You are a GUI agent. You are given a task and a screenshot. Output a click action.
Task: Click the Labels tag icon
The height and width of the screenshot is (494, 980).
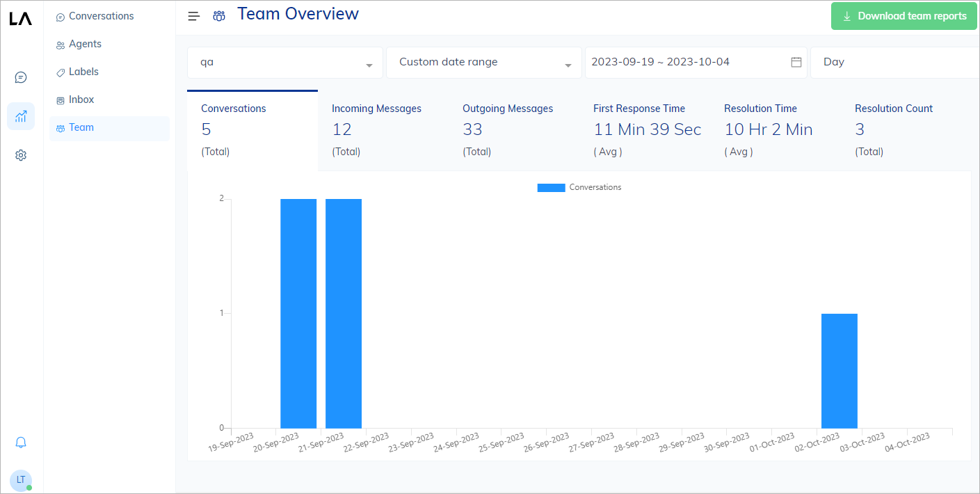61,72
